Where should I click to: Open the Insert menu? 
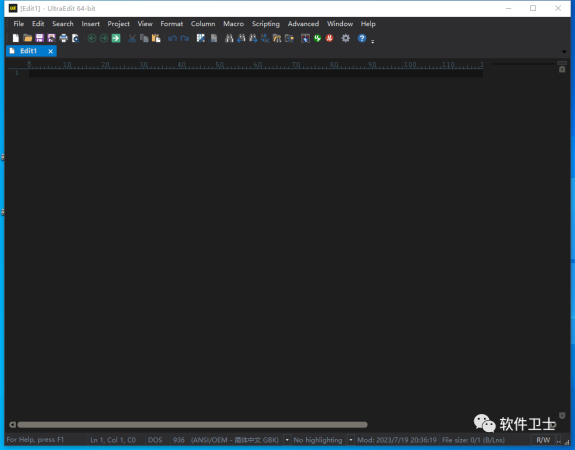(91, 24)
